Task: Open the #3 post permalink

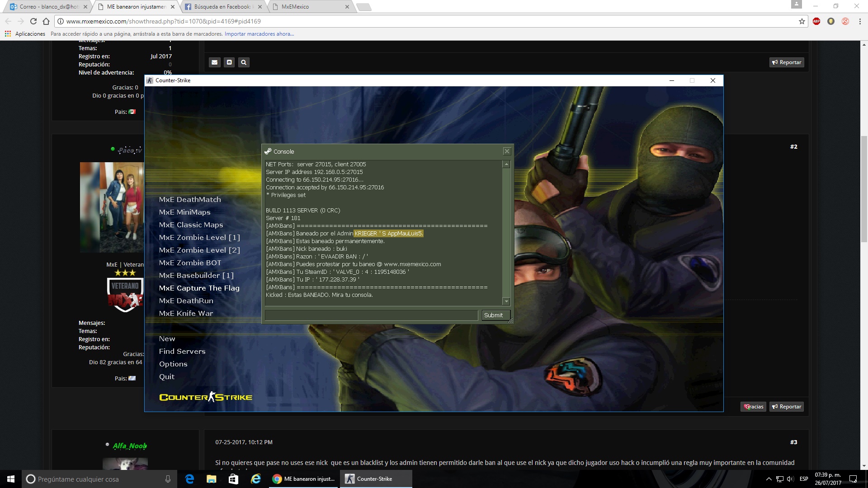Action: [x=793, y=442]
